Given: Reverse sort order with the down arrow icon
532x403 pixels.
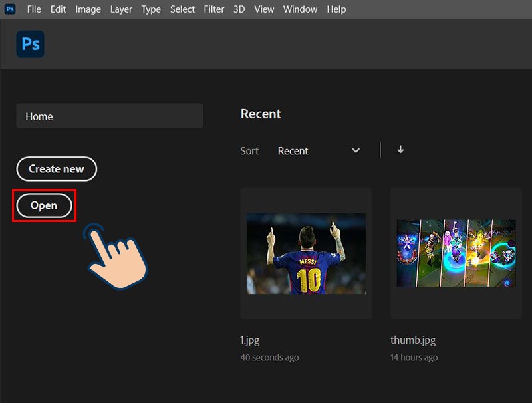Looking at the screenshot, I should pos(400,150).
